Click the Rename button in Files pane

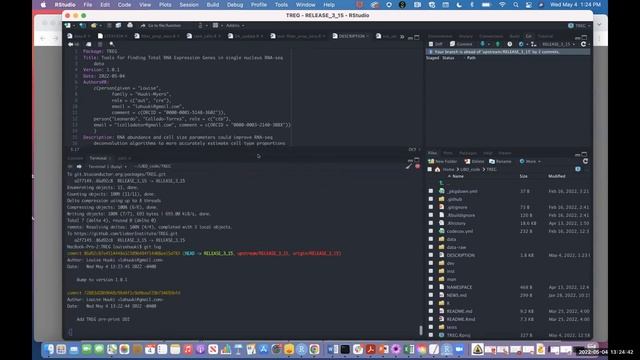pos(500,162)
